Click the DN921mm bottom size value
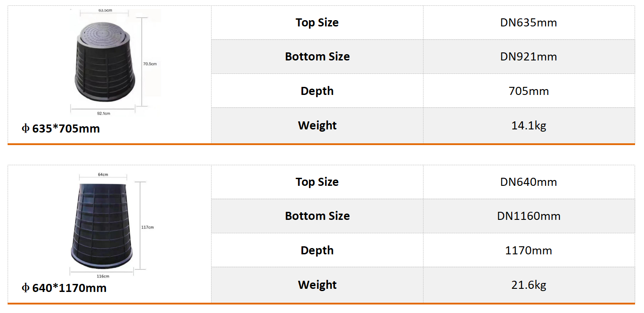 [529, 57]
